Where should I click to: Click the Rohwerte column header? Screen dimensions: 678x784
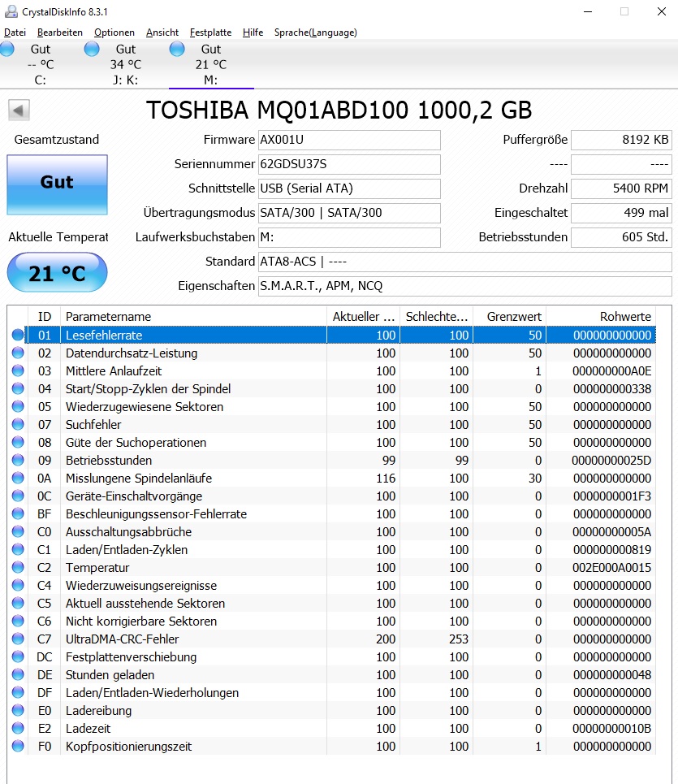point(601,317)
